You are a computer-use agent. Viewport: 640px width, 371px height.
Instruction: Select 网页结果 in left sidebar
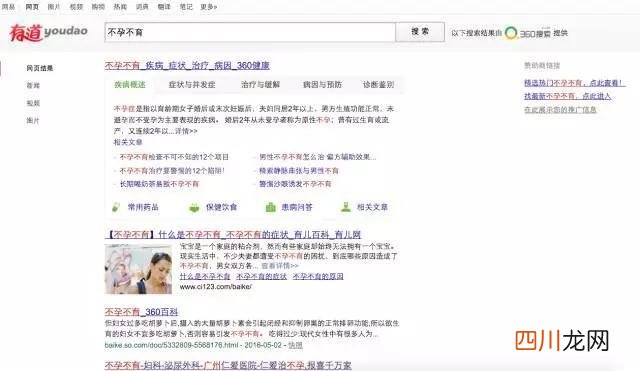[x=40, y=68]
